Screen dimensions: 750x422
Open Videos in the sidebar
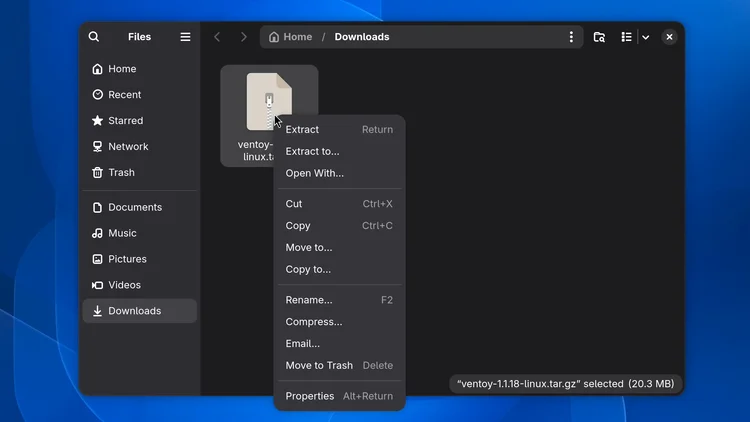[x=140, y=285]
